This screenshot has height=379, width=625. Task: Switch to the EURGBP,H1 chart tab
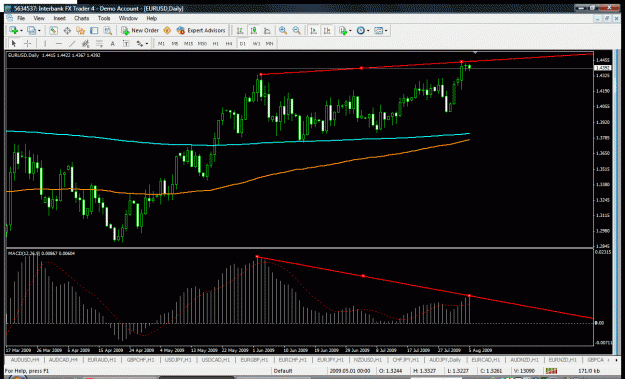tap(254, 360)
